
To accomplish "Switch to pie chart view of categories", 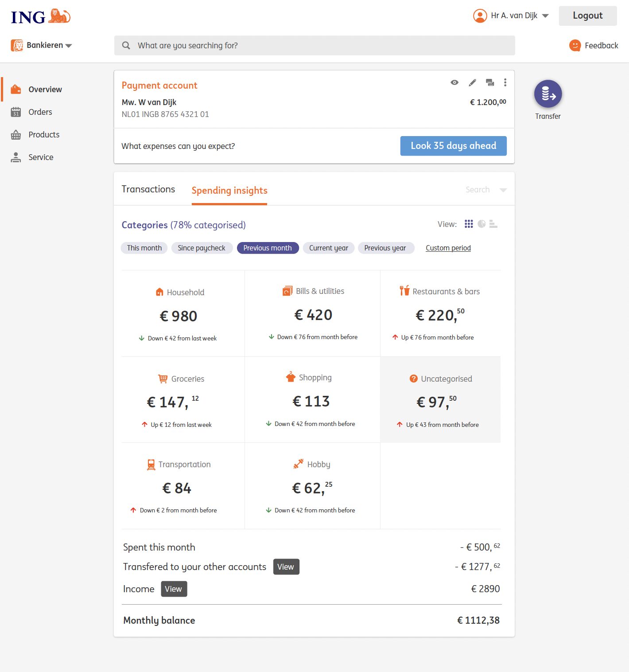I will pos(481,224).
